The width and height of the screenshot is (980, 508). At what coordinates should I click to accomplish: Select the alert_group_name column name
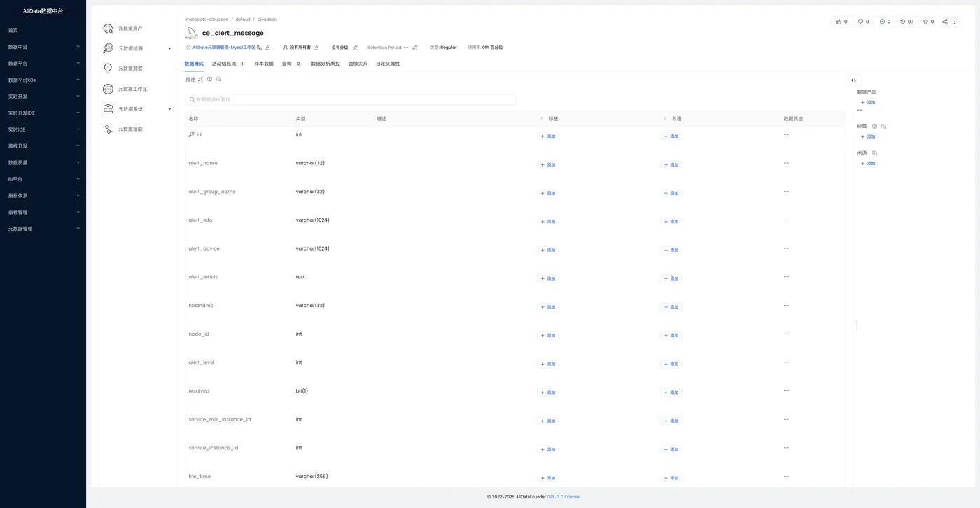tap(212, 192)
